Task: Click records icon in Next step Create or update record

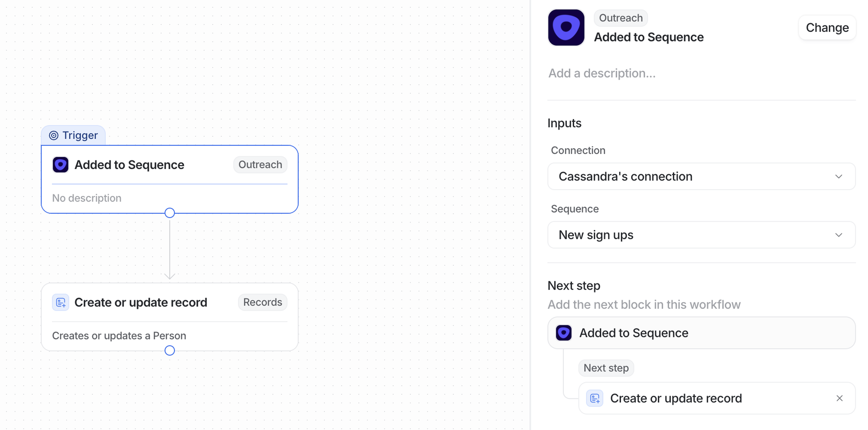Action: [x=594, y=398]
